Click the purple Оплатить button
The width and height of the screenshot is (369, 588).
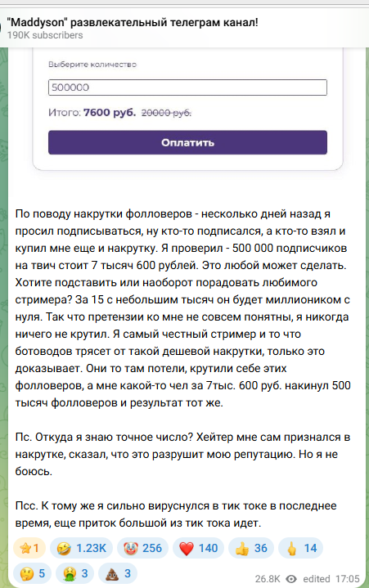[187, 142]
